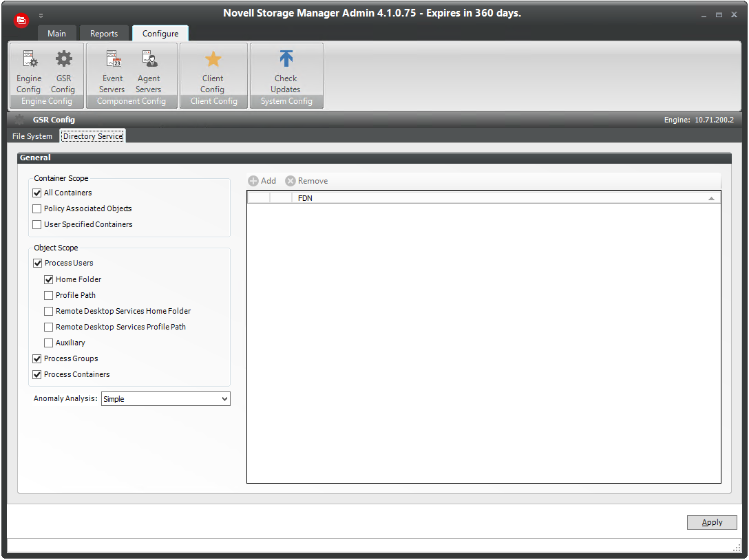
Task: Click the Engine IP address text
Action: [x=714, y=120]
